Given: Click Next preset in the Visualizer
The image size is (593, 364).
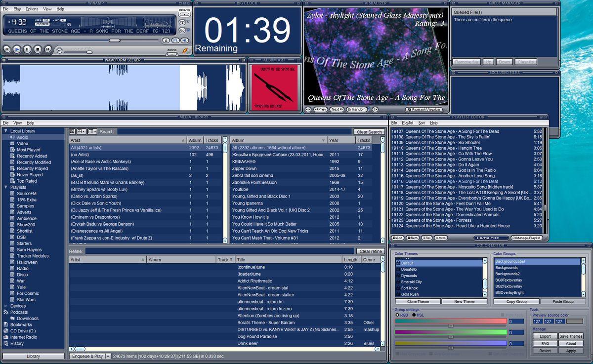Looking at the screenshot, I should click(x=337, y=110).
